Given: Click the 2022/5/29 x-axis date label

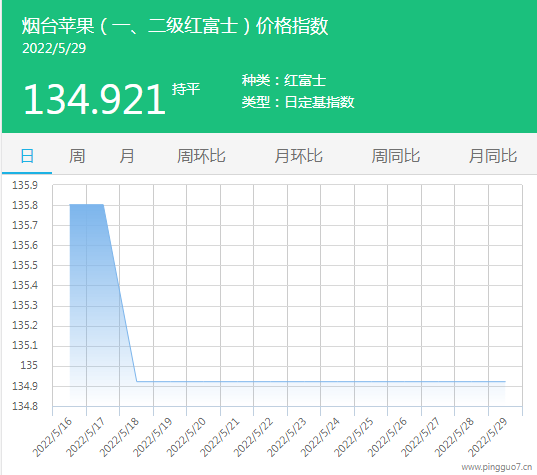Looking at the screenshot, I should tap(487, 437).
